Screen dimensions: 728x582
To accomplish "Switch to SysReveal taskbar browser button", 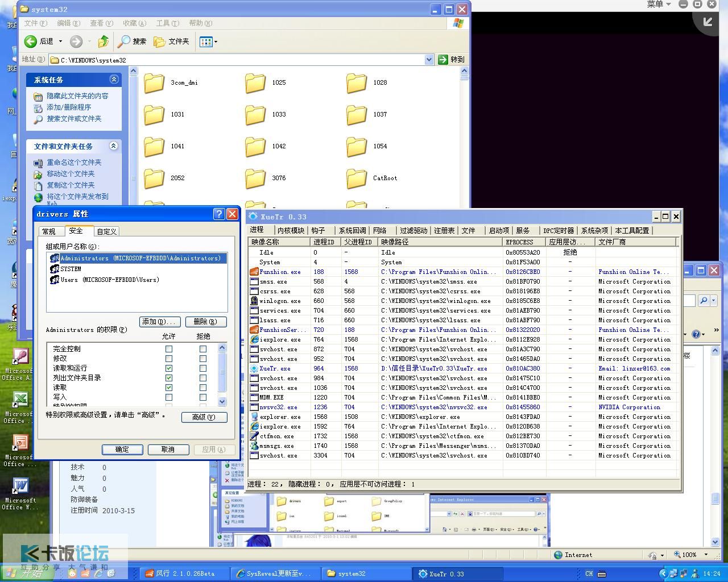I will tap(275, 573).
